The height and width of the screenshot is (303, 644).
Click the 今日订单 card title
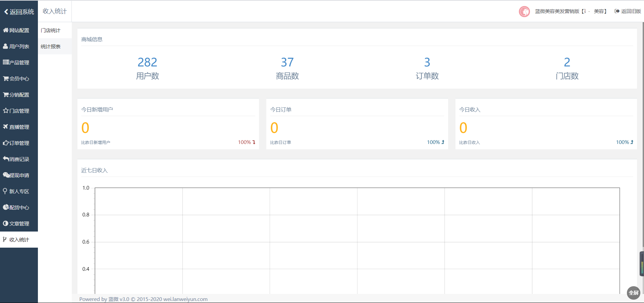pos(281,109)
